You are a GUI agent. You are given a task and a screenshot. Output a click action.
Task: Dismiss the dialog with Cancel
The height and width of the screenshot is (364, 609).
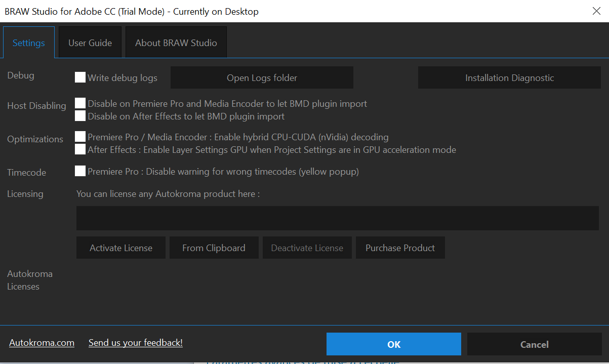click(534, 344)
